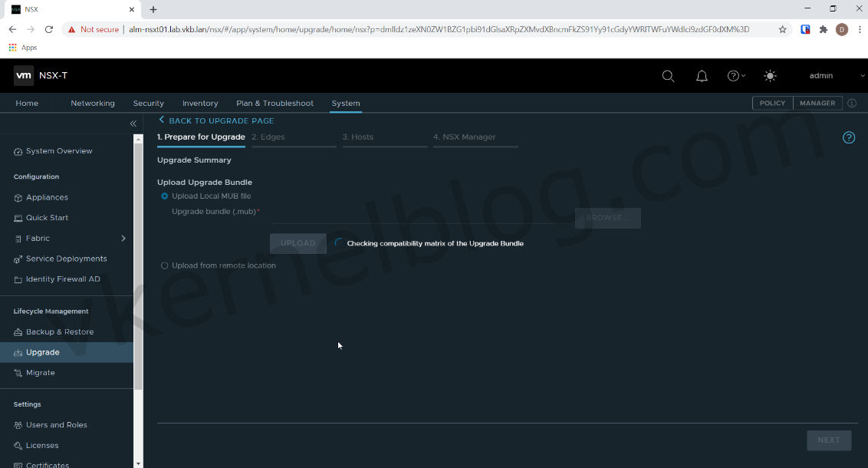Switch to the Networking tab

(92, 103)
